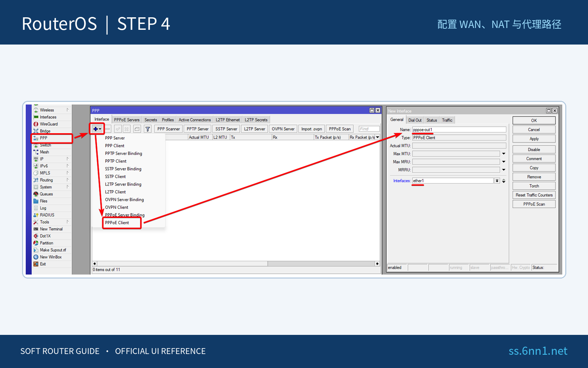Open New WinBox from the sidebar
This screenshot has width=588, height=368.
click(51, 257)
